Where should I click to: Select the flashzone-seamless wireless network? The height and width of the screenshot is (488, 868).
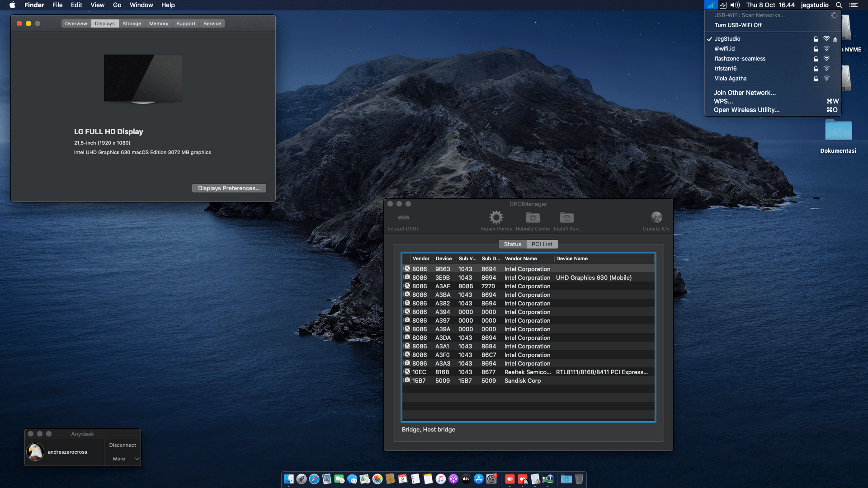(740, 59)
